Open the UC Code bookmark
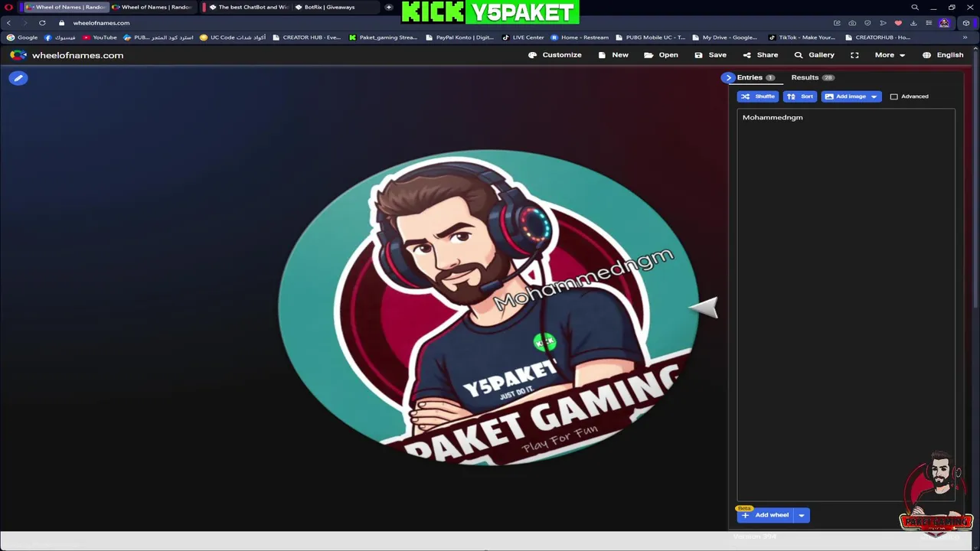The height and width of the screenshot is (551, 980). 233,37
